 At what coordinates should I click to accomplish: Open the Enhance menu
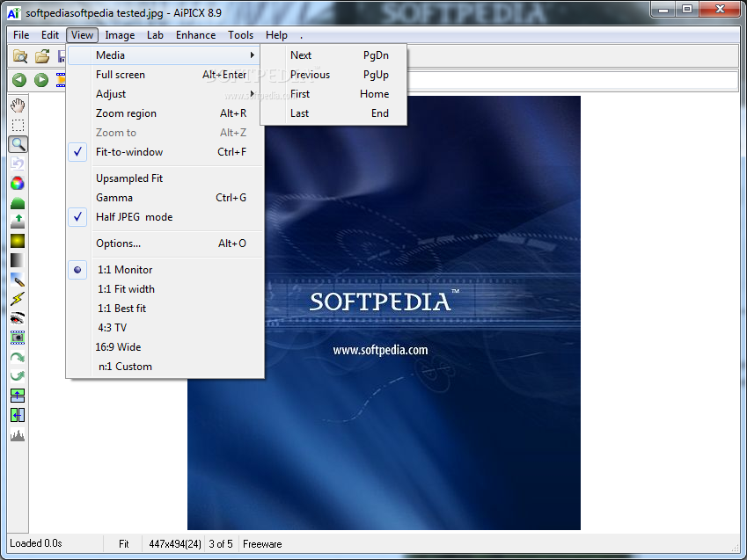195,35
